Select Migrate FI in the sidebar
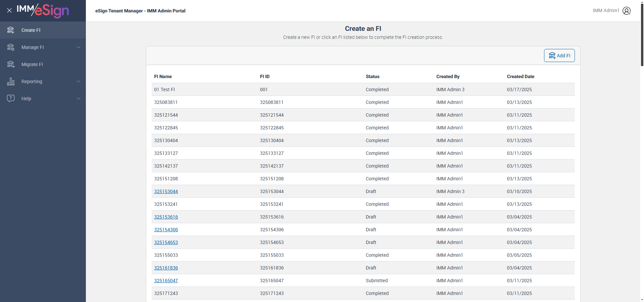 [x=32, y=64]
